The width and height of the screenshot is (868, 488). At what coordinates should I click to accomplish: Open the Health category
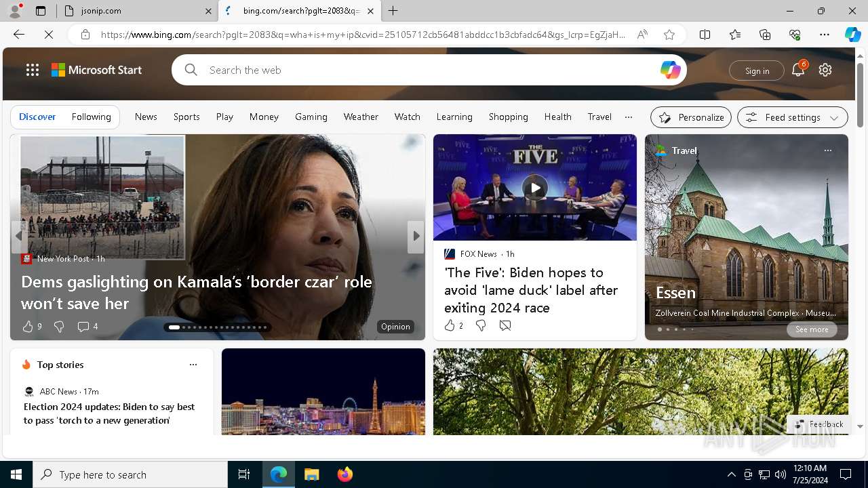coord(558,117)
